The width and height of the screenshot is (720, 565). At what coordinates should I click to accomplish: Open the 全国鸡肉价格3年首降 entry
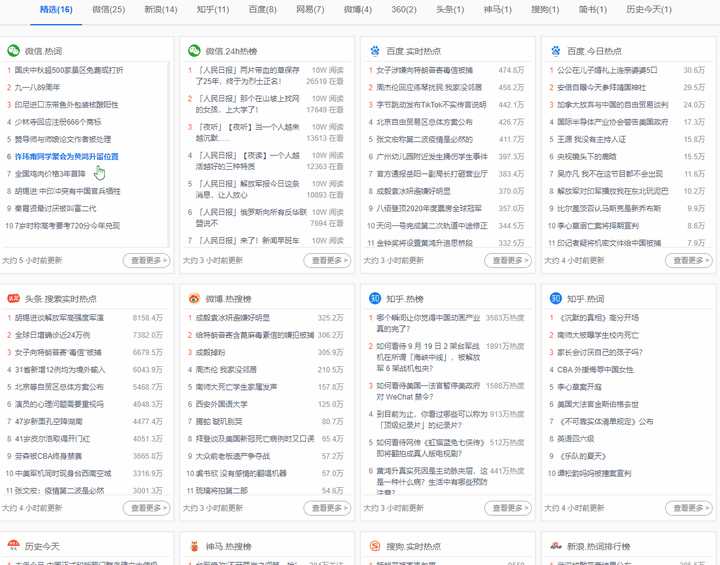point(50,174)
